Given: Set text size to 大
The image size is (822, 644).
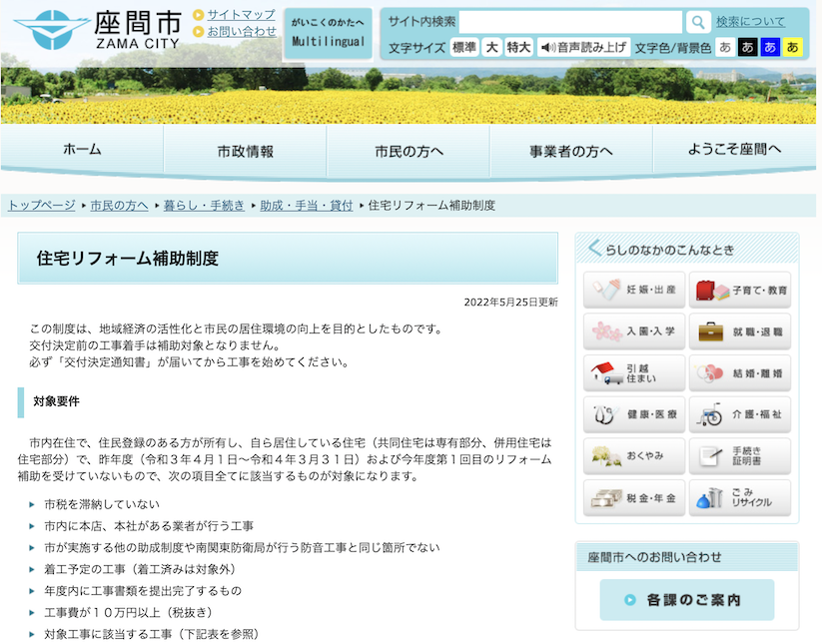Looking at the screenshot, I should point(491,47).
